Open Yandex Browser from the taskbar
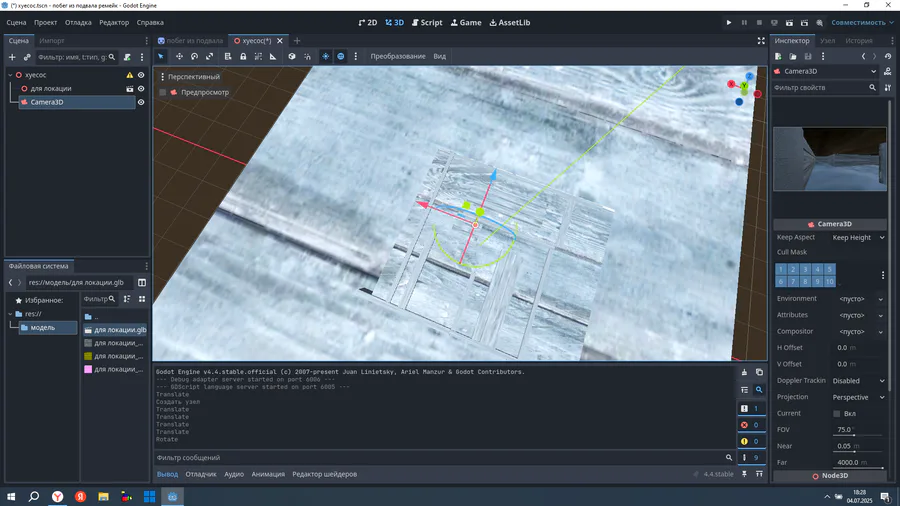 pyautogui.click(x=57, y=496)
